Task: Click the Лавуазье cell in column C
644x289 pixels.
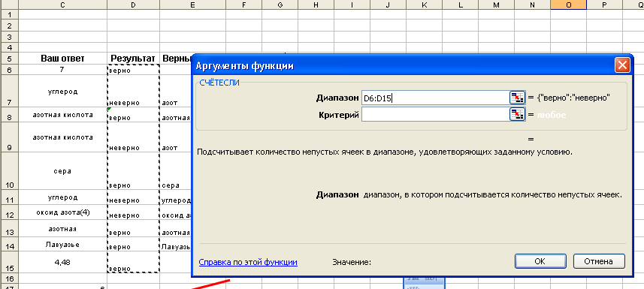Action: click(x=62, y=245)
